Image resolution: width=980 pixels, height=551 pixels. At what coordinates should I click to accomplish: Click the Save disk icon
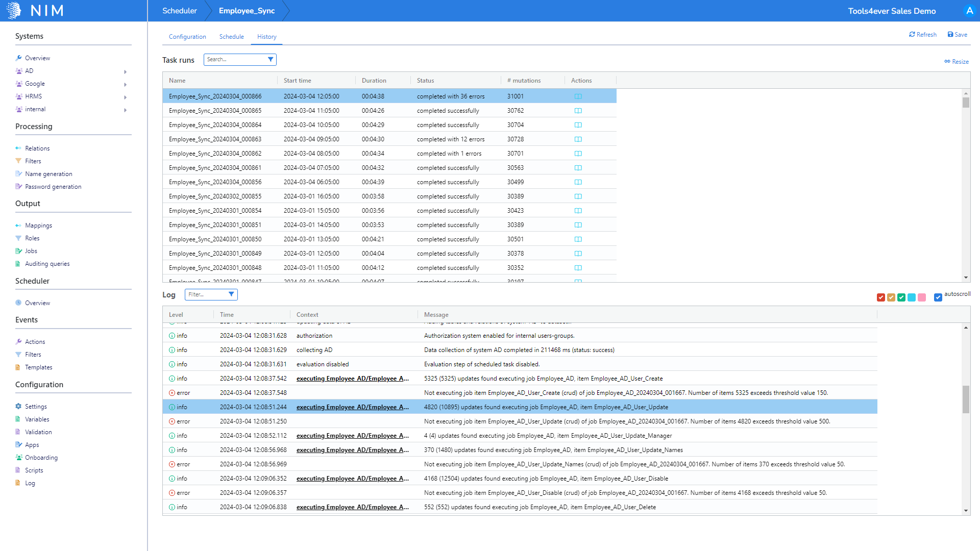[950, 35]
